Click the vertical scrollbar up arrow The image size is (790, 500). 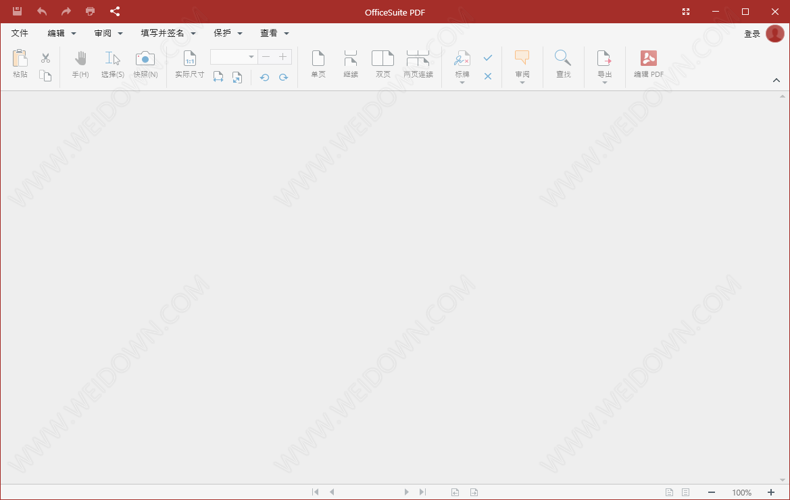click(782, 96)
